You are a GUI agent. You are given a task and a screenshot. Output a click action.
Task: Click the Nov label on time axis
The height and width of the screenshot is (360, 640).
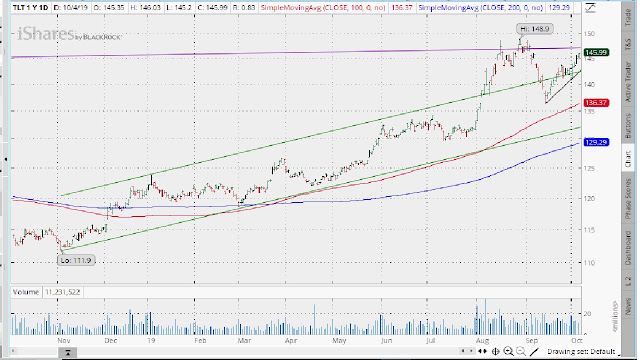[x=64, y=340]
